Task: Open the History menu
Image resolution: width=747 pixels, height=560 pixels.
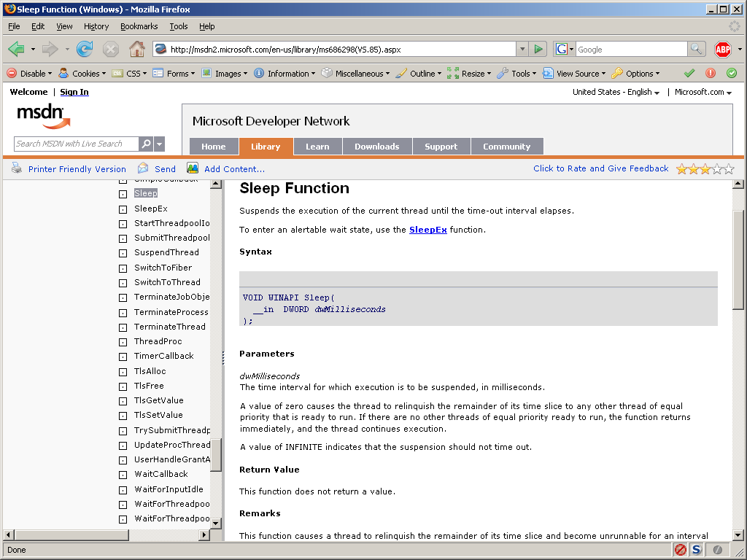Action: 96,26
